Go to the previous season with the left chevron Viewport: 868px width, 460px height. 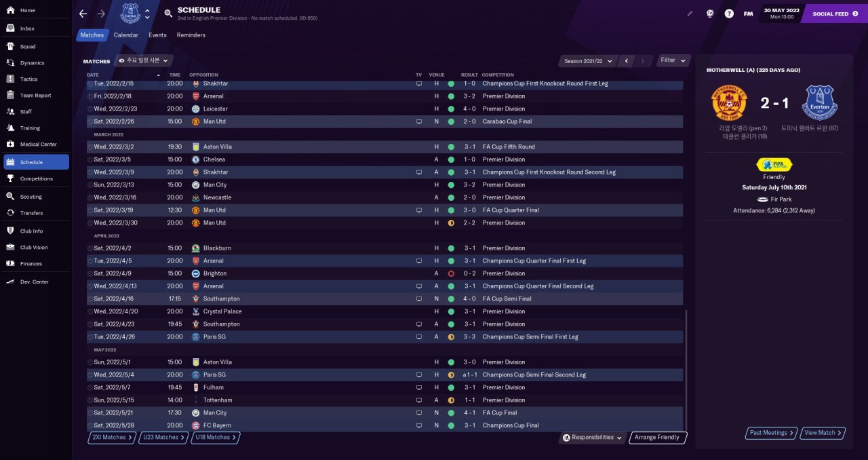627,60
